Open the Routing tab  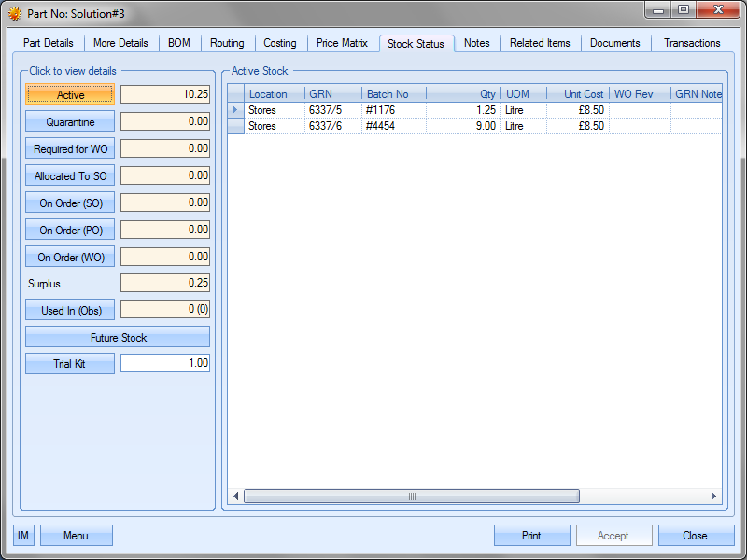coord(227,43)
